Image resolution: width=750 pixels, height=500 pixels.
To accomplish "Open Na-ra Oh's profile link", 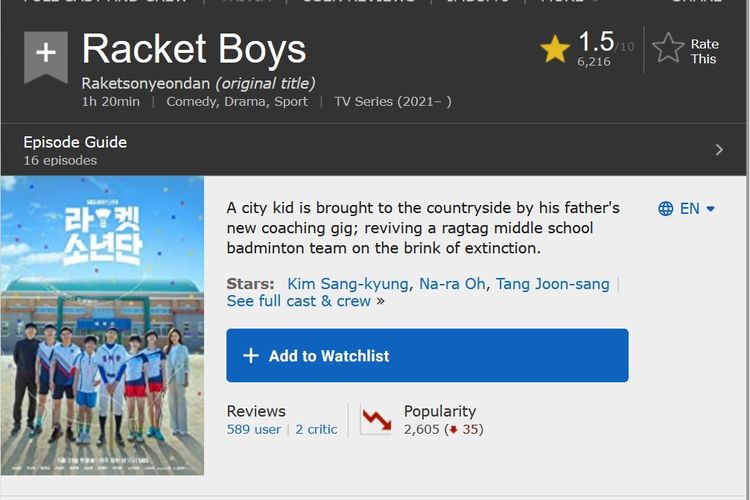I will click(x=452, y=284).
